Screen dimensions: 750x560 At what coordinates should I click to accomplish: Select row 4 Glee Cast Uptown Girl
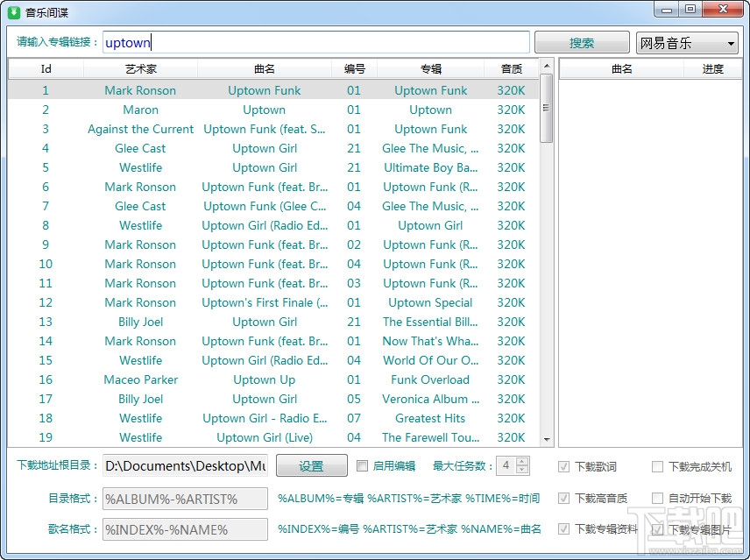coord(273,148)
